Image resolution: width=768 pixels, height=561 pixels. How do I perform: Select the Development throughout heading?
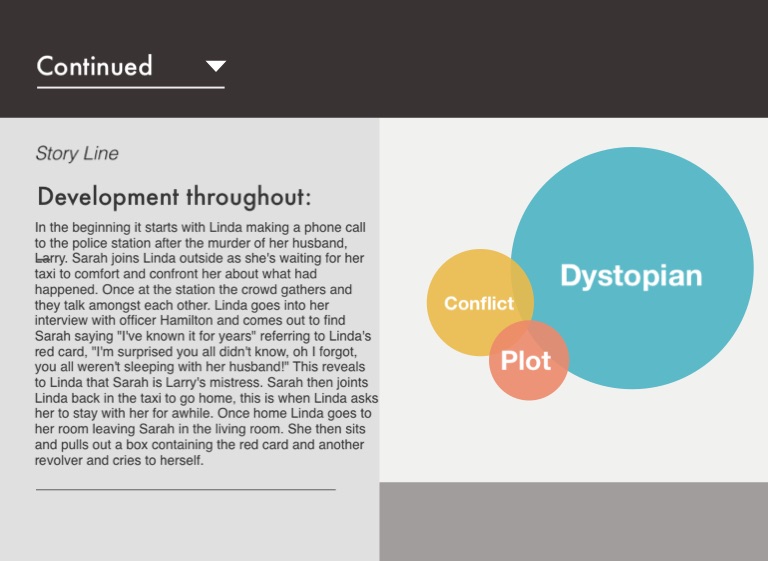point(174,196)
